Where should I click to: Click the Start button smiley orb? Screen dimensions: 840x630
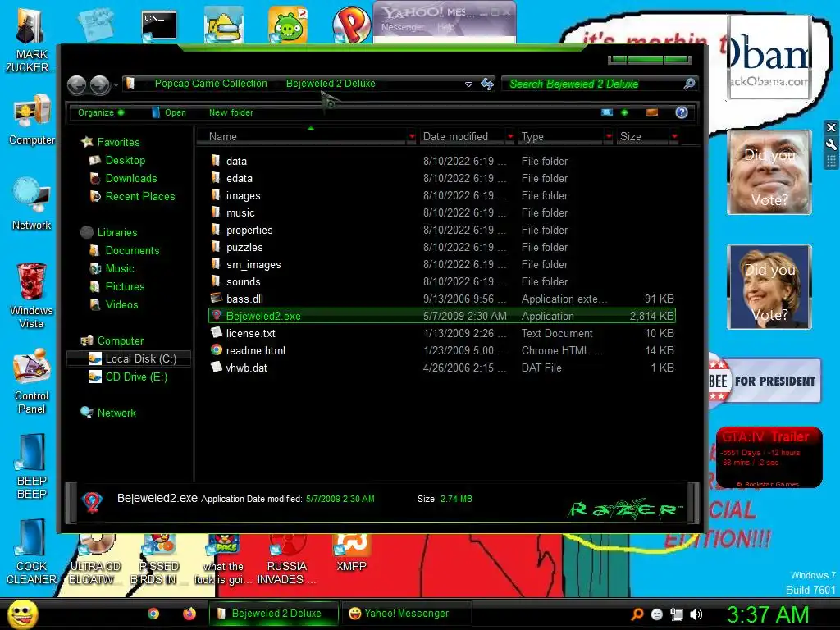[22, 614]
